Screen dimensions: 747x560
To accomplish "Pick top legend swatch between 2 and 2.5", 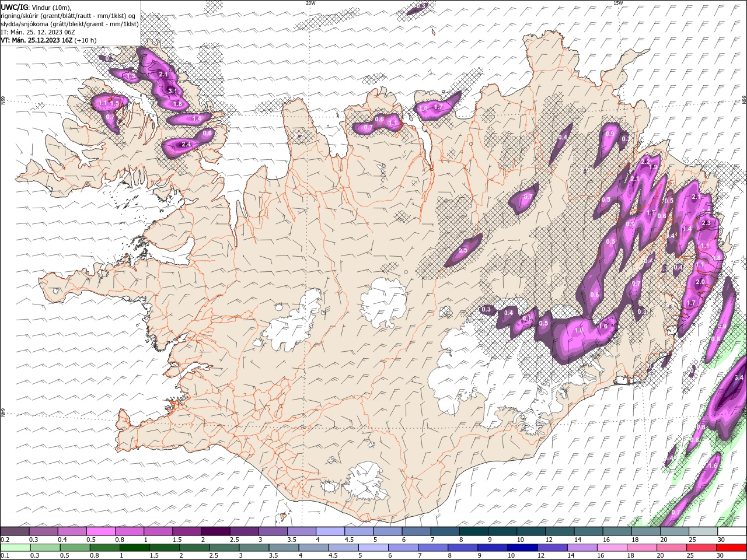I will (215, 531).
